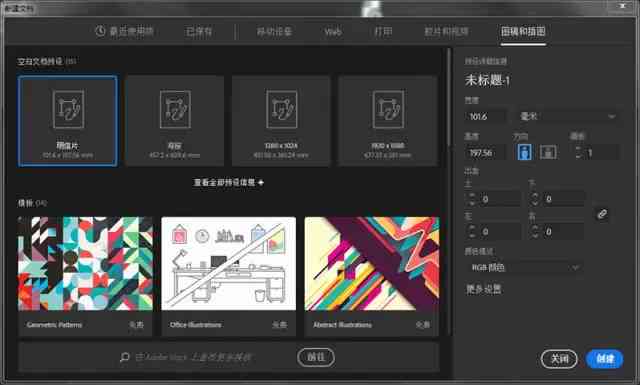Switch to the 移动设备 mobile tab
The height and width of the screenshot is (385, 640).
[274, 31]
